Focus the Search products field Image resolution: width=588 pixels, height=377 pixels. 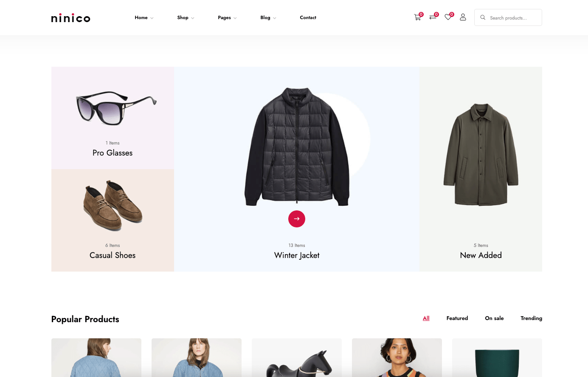[508, 17]
